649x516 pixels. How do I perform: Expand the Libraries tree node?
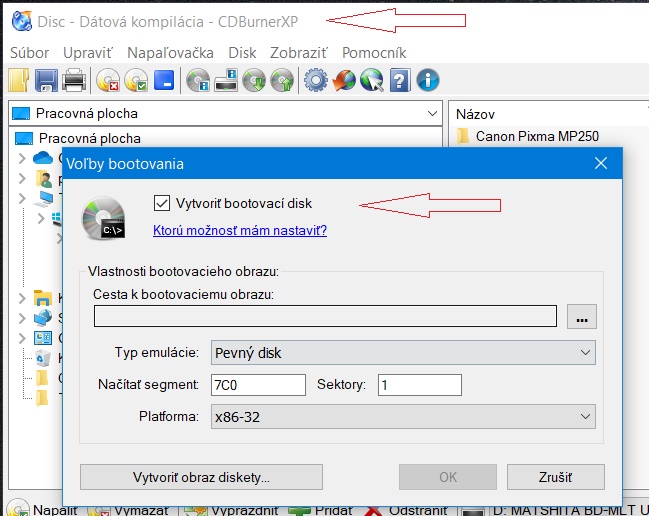[22, 298]
